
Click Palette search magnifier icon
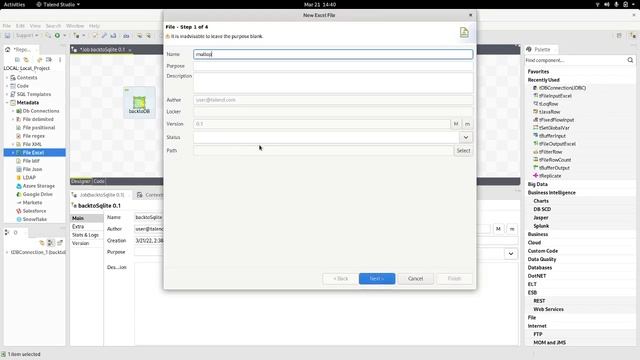pyautogui.click(x=630, y=60)
